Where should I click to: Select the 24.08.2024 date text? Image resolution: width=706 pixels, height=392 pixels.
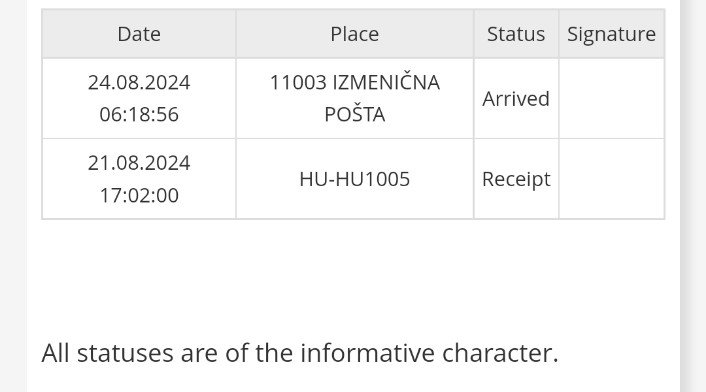pyautogui.click(x=139, y=83)
